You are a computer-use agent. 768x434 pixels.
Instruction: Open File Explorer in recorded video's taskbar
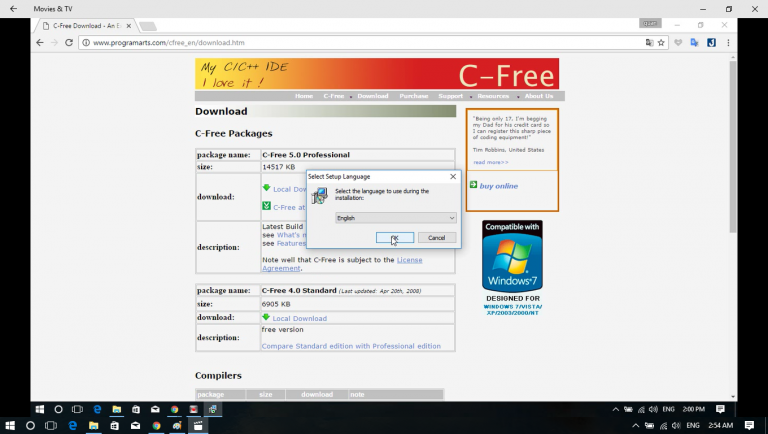click(117, 409)
